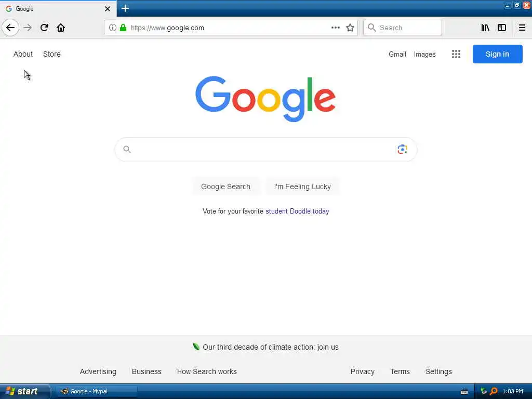This screenshot has width=532, height=399.
Task: Click the green leaf climate icon
Action: (196, 347)
